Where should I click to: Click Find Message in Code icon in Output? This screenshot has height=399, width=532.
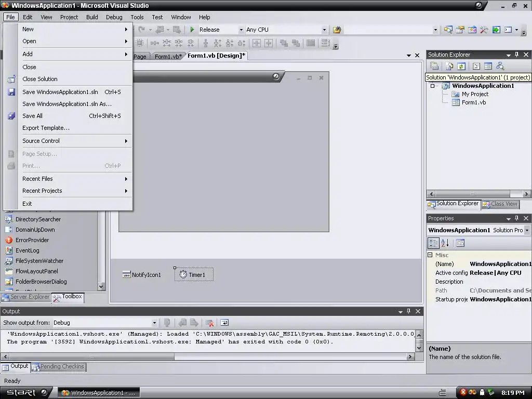tap(167, 323)
